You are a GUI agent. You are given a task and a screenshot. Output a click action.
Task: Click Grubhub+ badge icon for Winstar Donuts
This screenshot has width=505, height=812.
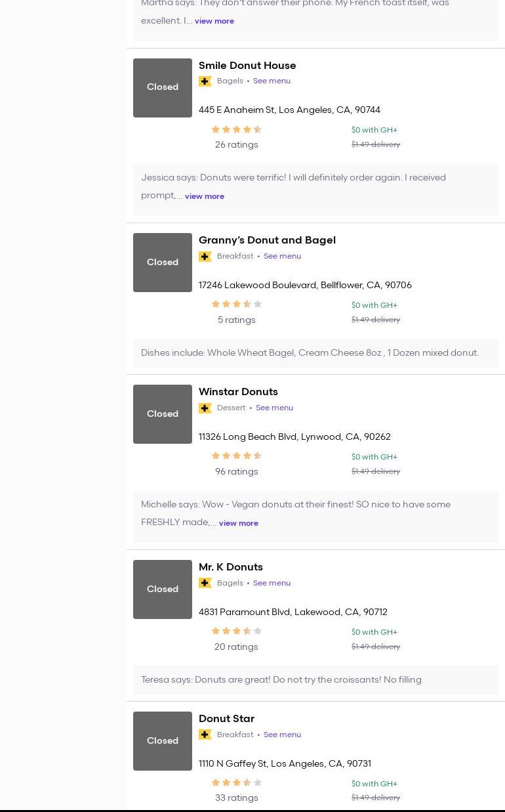click(x=205, y=408)
